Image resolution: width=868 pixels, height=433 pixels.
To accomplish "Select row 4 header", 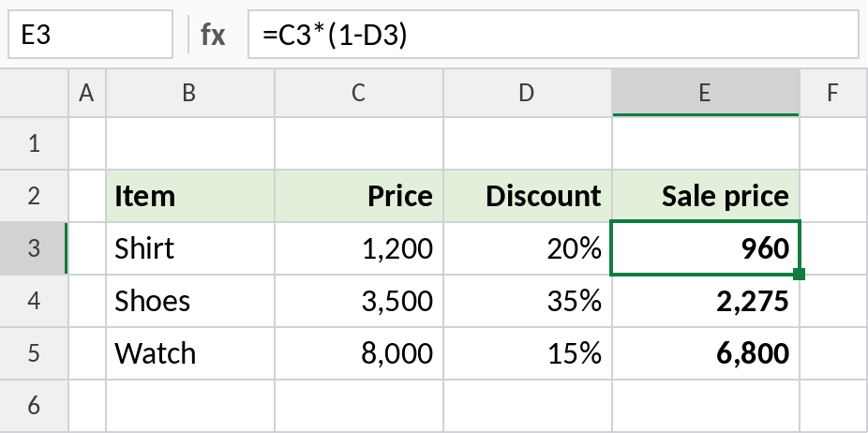I will [34, 301].
